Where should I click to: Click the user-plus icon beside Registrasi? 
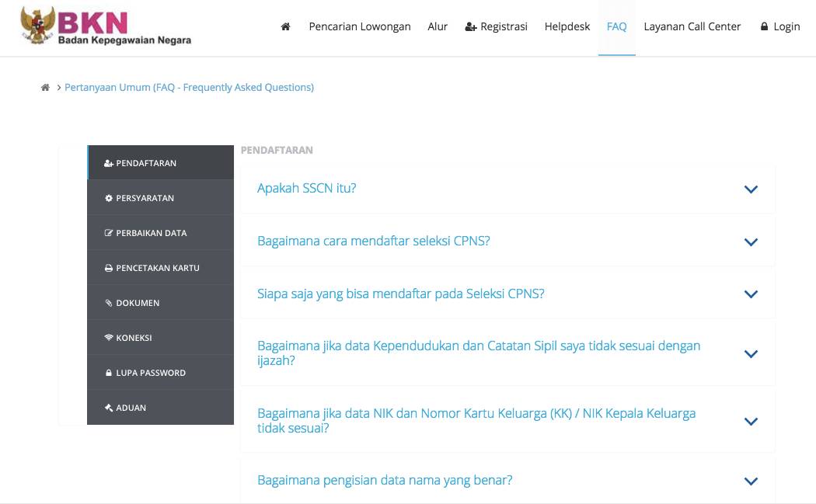470,26
